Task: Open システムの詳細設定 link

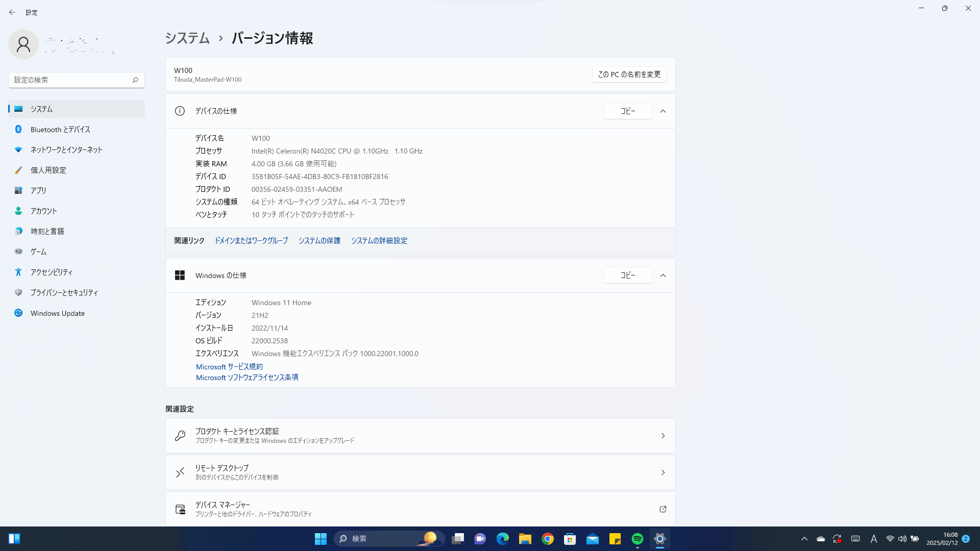Action: point(379,241)
